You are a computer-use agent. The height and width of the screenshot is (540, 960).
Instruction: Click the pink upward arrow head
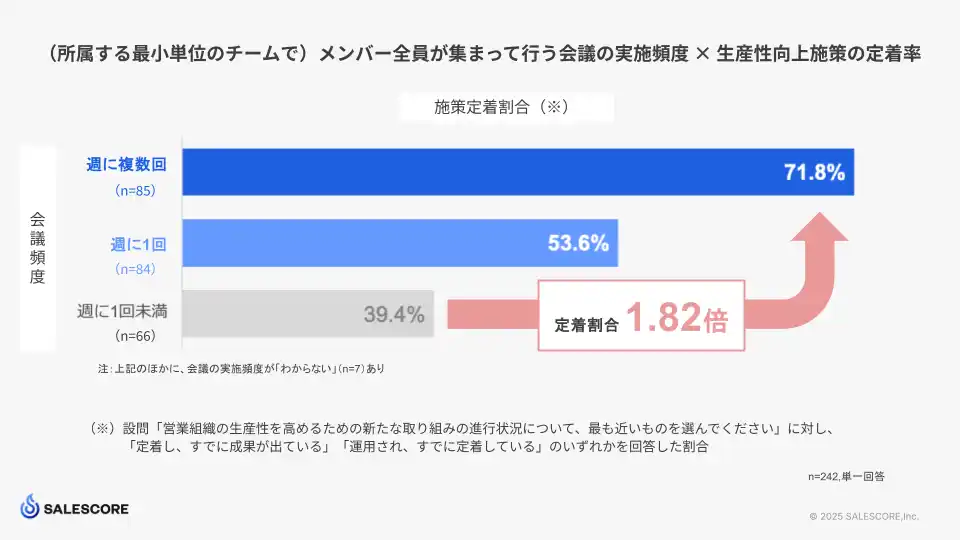point(821,229)
